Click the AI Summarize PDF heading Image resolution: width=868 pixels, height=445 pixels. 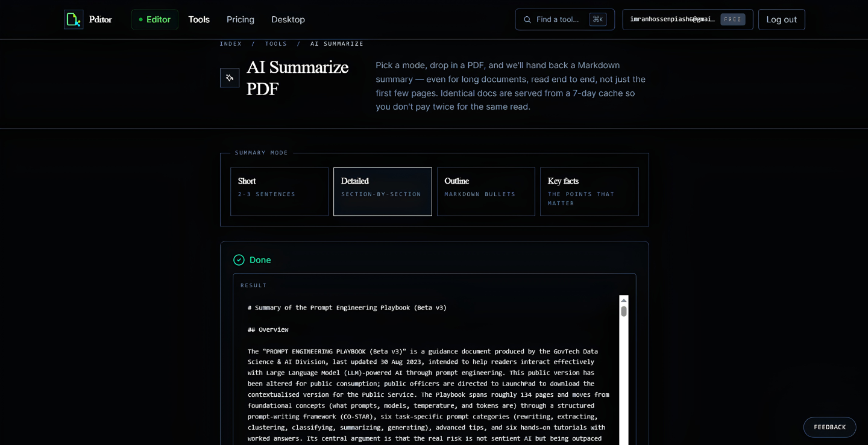(298, 78)
